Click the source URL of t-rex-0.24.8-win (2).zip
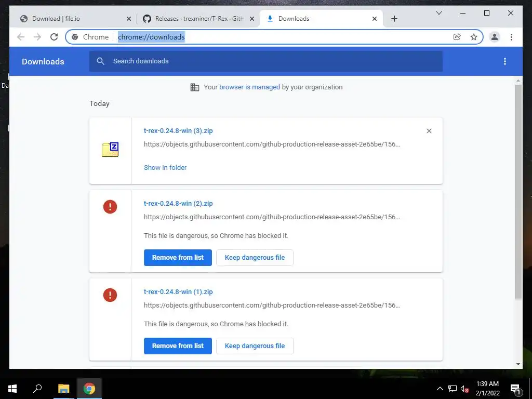This screenshot has height=399, width=532. click(272, 217)
